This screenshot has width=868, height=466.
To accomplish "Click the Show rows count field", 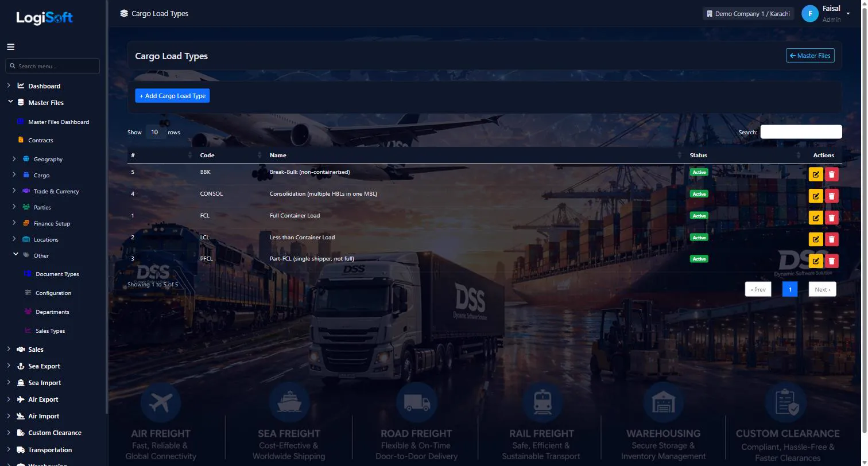I will 154,132.
